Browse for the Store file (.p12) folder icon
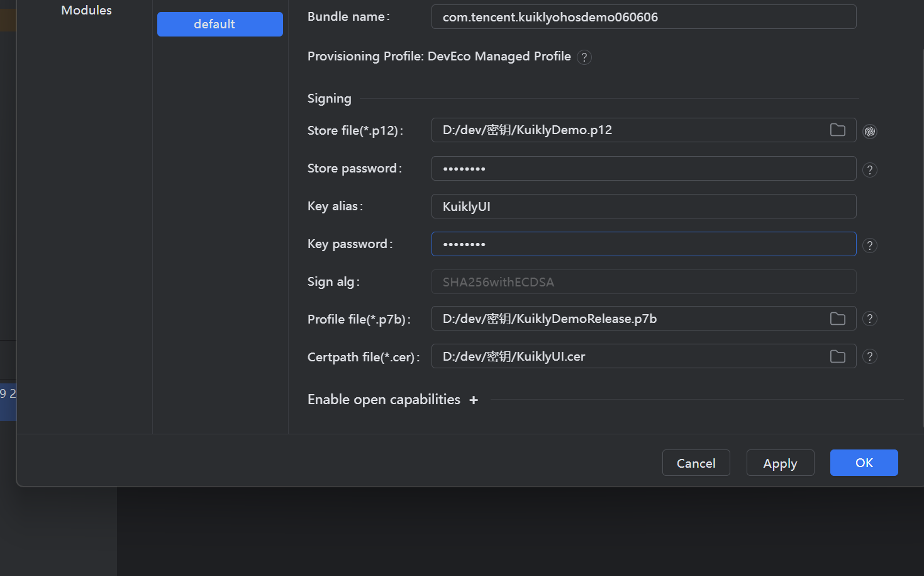Viewport: 924px width, 576px height. (838, 130)
